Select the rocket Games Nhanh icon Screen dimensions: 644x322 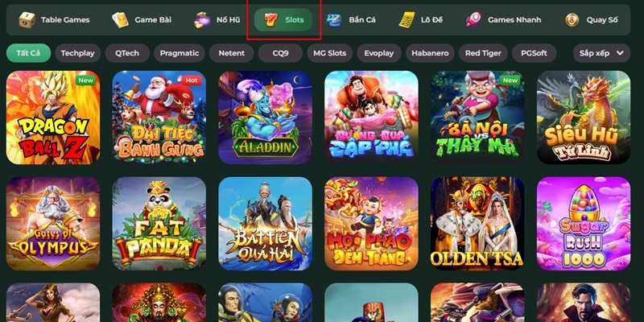point(473,19)
